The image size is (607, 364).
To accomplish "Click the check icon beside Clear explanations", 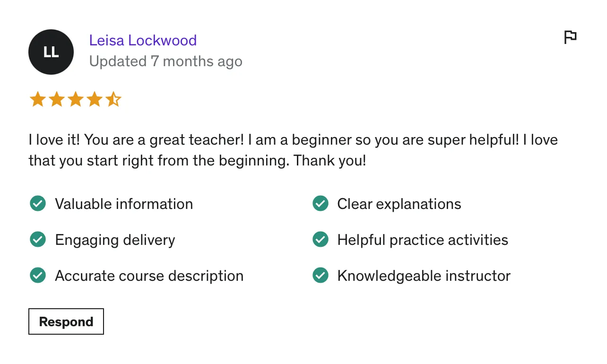I will 321,204.
